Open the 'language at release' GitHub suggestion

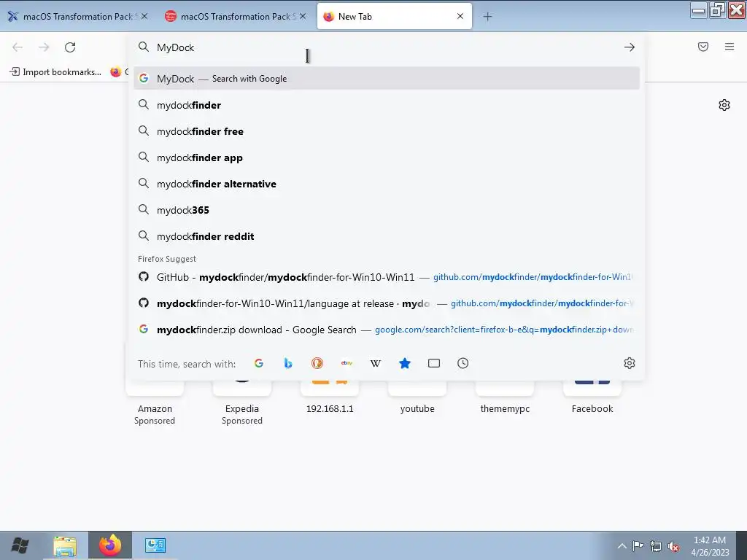tap(387, 303)
